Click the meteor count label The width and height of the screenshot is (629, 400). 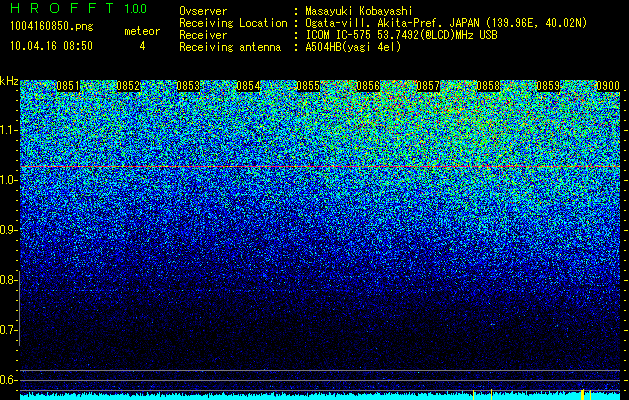click(x=142, y=31)
